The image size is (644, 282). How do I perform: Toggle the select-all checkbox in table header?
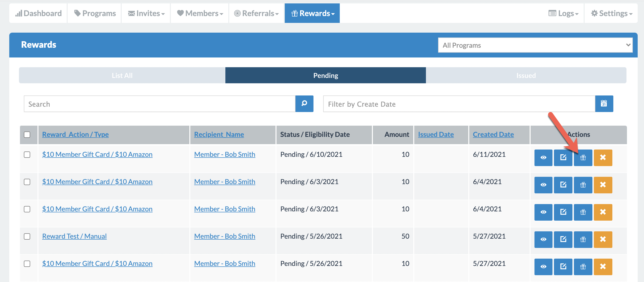click(x=27, y=135)
